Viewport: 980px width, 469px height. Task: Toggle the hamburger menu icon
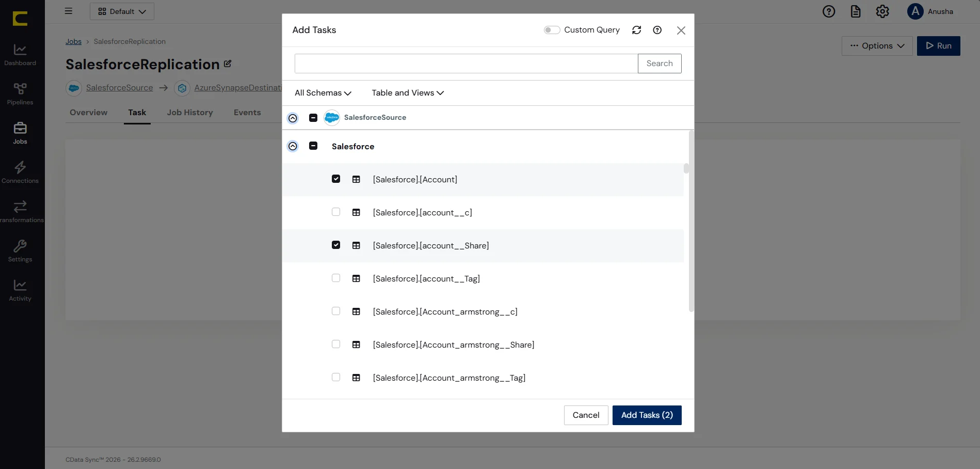pyautogui.click(x=69, y=11)
